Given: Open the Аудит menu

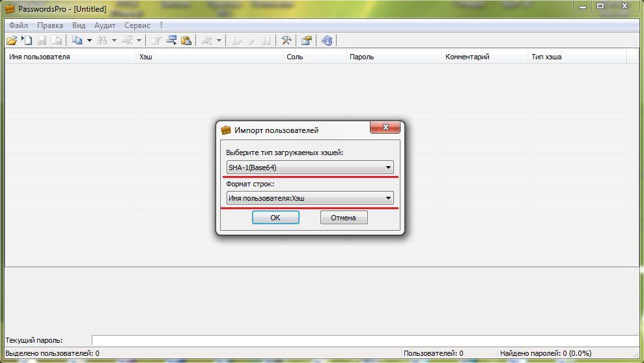Looking at the screenshot, I should click(x=105, y=25).
